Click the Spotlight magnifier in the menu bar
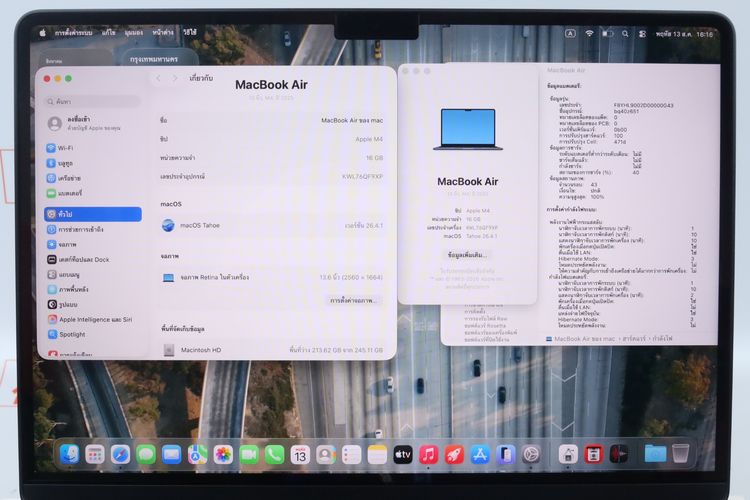 point(625,33)
